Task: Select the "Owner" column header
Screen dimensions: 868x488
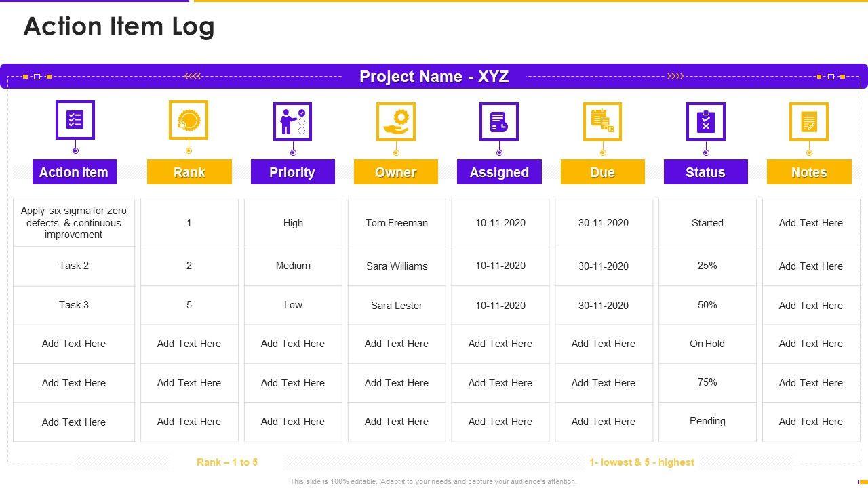Action: click(396, 172)
